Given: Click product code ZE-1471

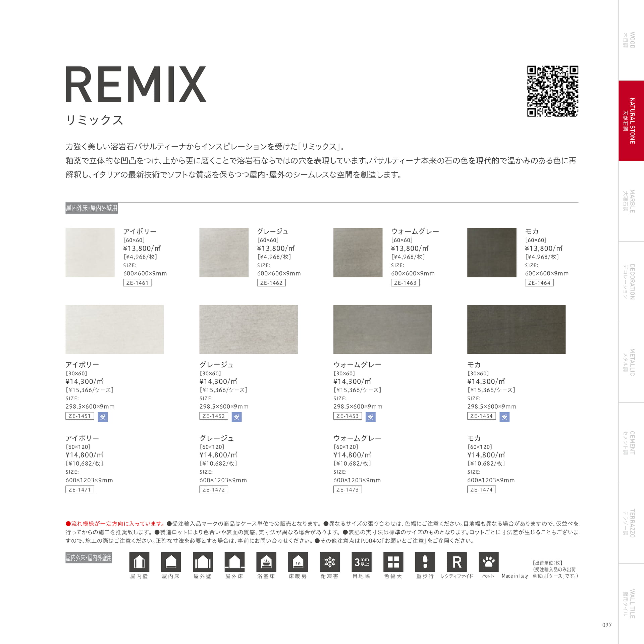Looking at the screenshot, I should (80, 489).
